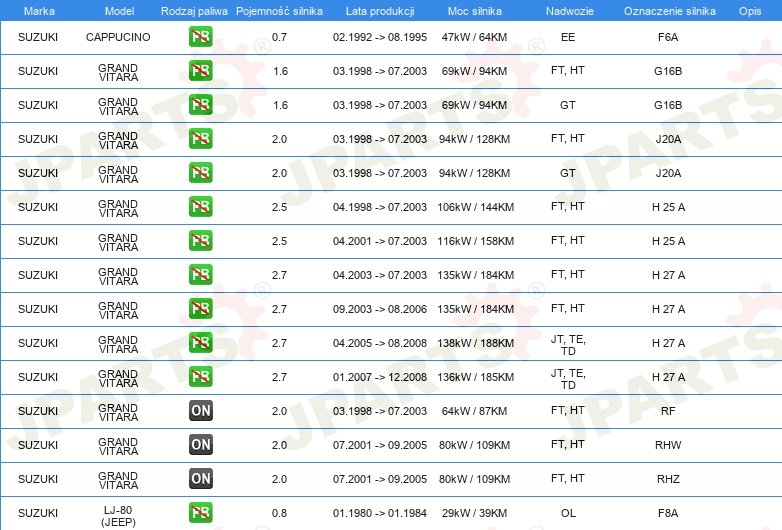Click the F6A engine code

click(668, 37)
